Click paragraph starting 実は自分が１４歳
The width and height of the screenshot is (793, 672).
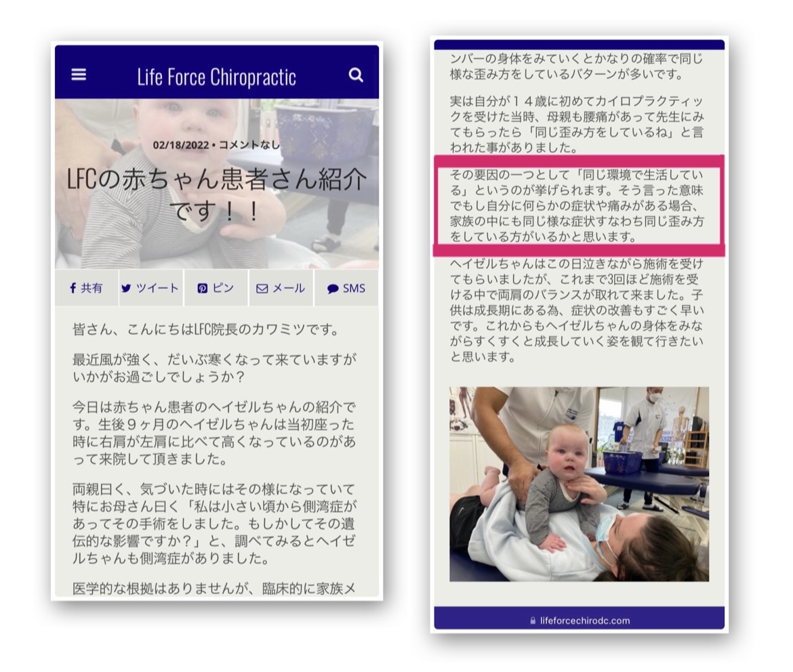(x=577, y=125)
